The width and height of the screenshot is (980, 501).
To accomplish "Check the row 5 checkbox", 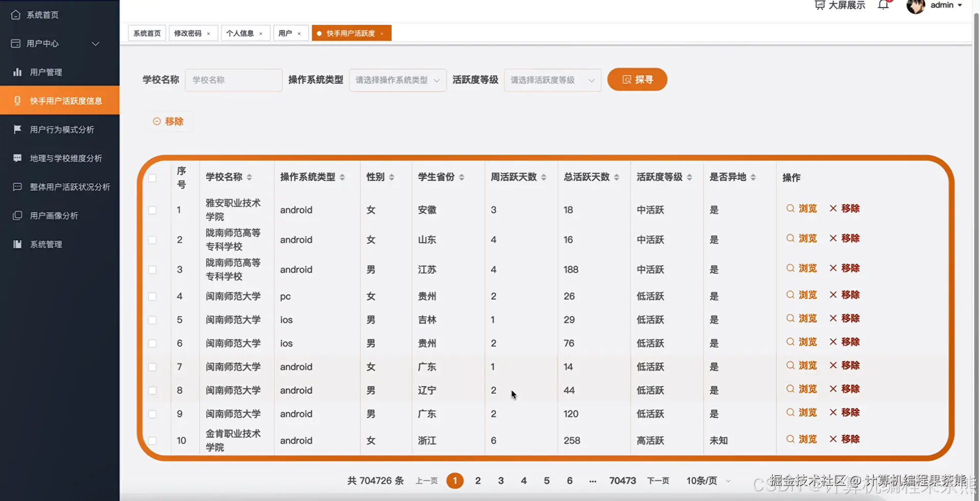I will [x=152, y=320].
